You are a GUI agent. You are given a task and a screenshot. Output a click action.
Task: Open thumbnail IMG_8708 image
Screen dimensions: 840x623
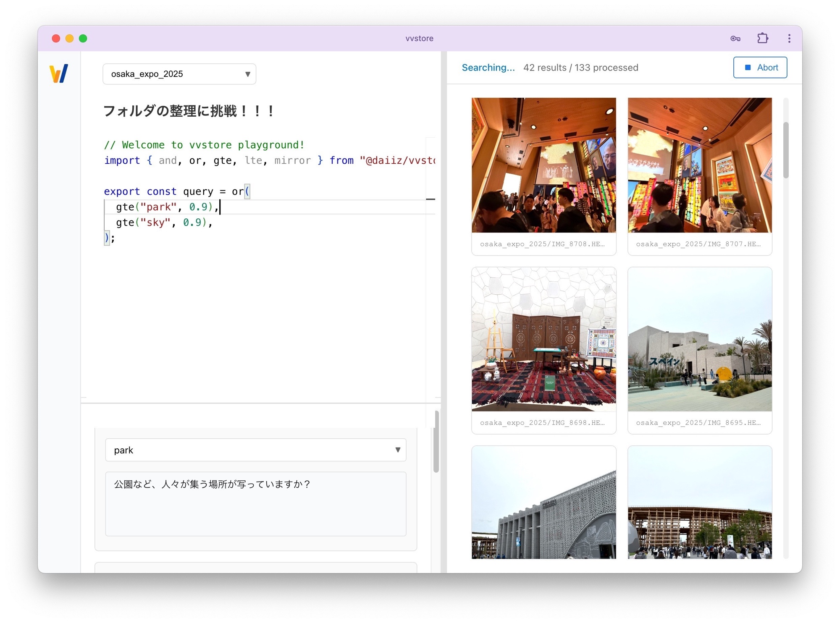click(543, 165)
